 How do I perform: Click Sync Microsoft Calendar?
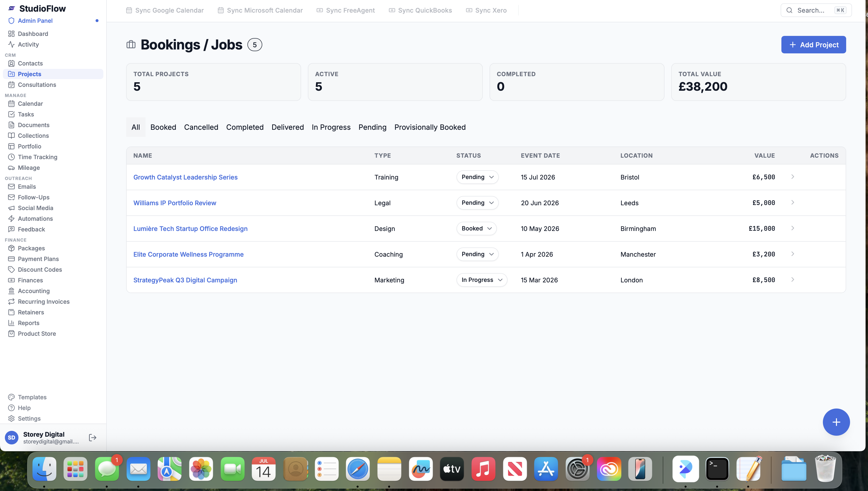(260, 10)
